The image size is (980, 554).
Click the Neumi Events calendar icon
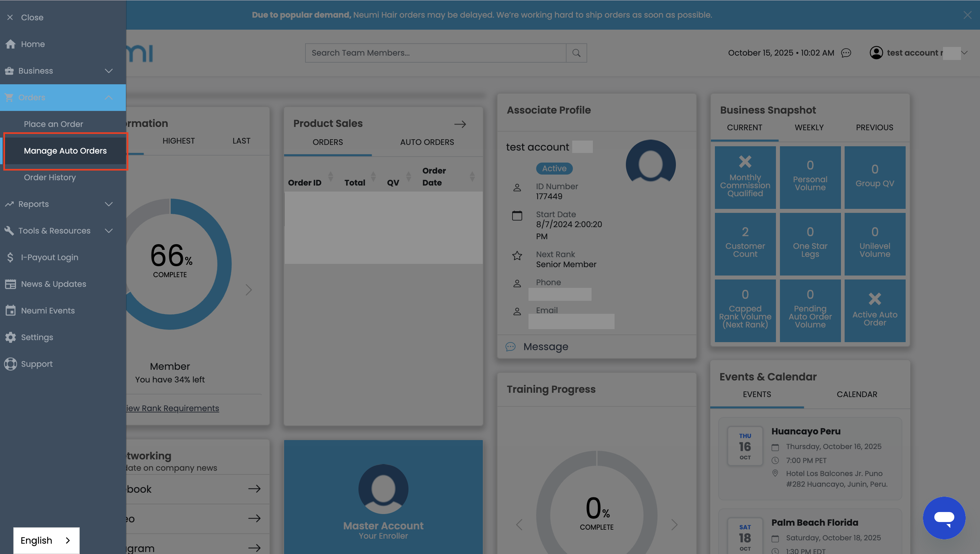(x=10, y=310)
